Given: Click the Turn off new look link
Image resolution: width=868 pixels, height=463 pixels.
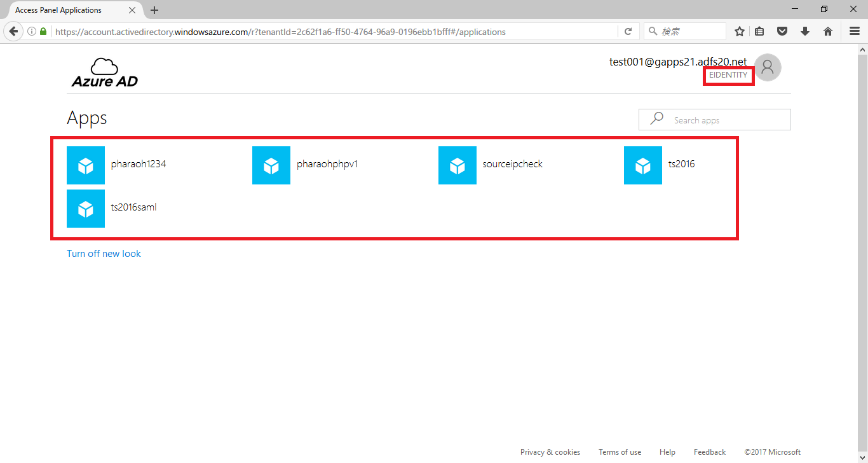Looking at the screenshot, I should (x=104, y=253).
